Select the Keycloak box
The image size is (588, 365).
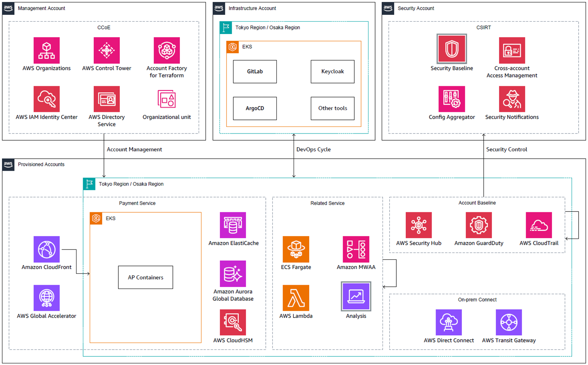pyautogui.click(x=332, y=72)
